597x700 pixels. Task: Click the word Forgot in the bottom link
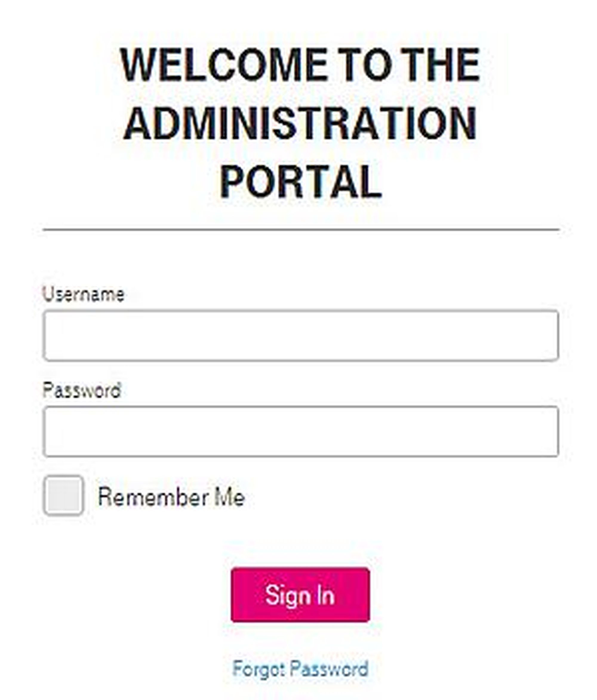pos(258,669)
